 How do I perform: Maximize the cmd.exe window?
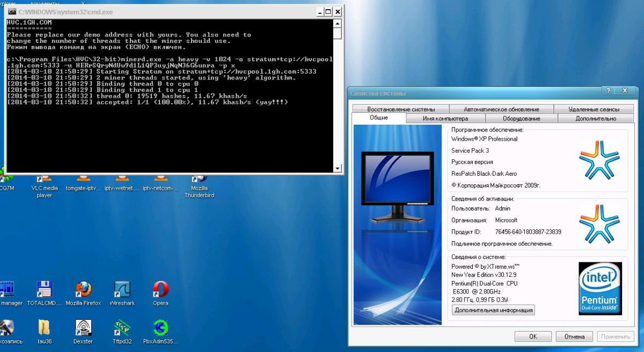[x=329, y=12]
